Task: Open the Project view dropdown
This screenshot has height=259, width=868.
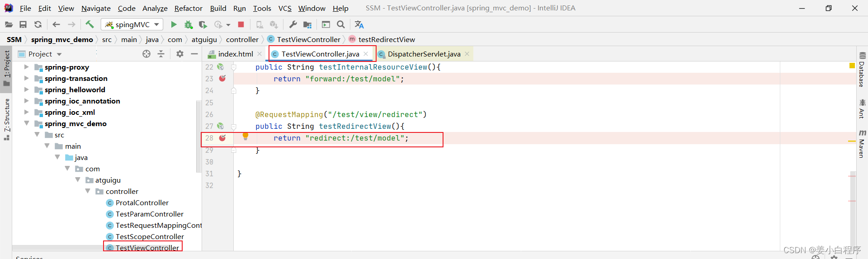Action: click(x=59, y=54)
